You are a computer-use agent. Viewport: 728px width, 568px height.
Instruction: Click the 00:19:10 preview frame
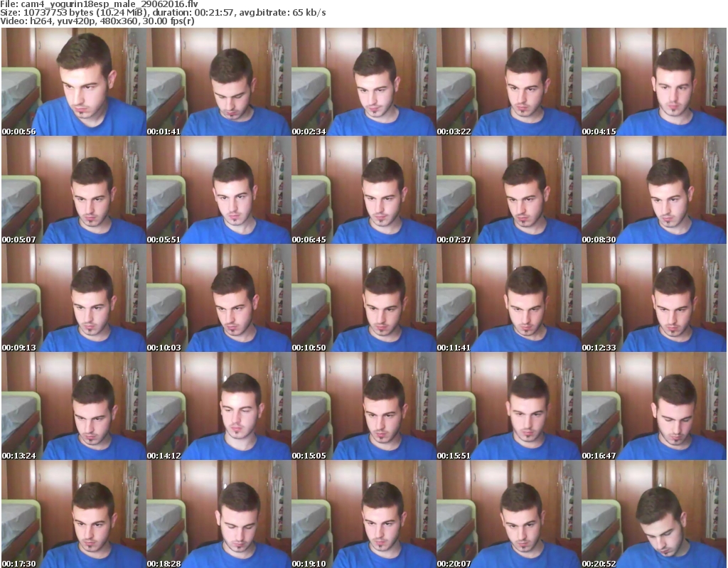point(363,514)
